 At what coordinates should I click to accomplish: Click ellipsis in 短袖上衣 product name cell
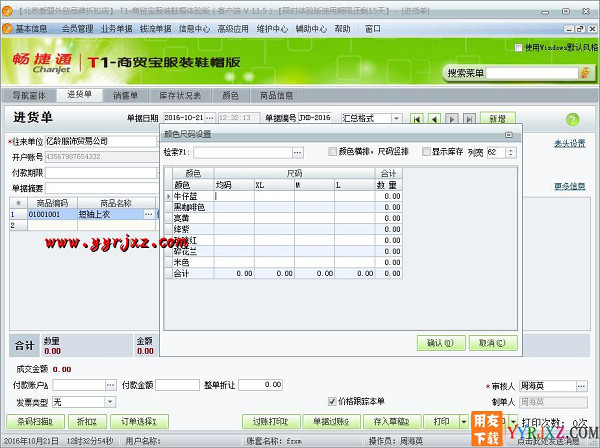[x=149, y=214]
